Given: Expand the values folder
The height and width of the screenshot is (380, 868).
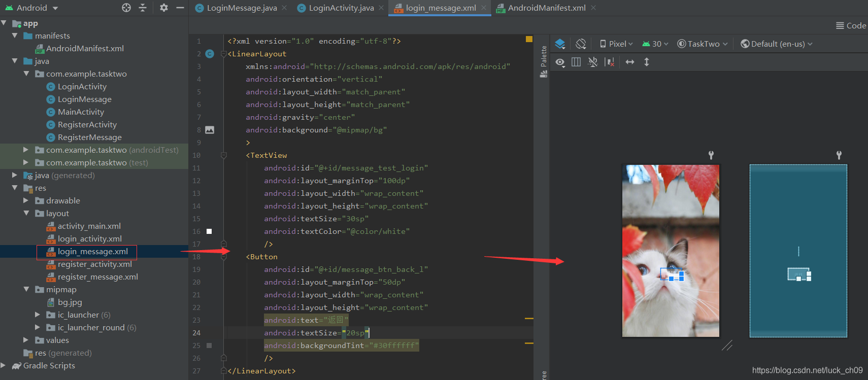Looking at the screenshot, I should point(26,340).
